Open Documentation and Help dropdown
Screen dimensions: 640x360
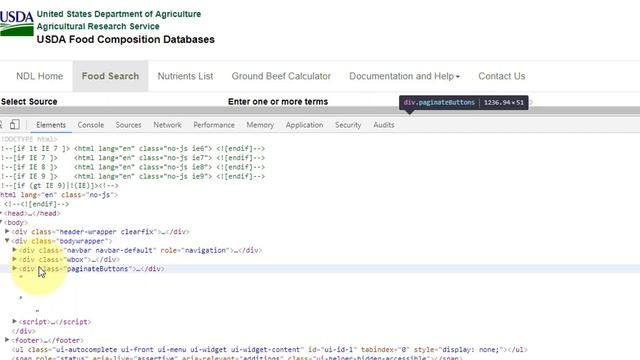coord(404,76)
